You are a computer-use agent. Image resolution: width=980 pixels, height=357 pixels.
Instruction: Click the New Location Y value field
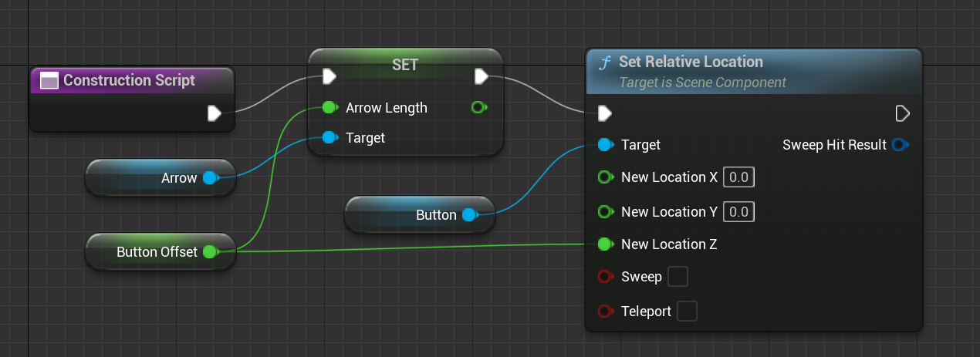pos(738,211)
